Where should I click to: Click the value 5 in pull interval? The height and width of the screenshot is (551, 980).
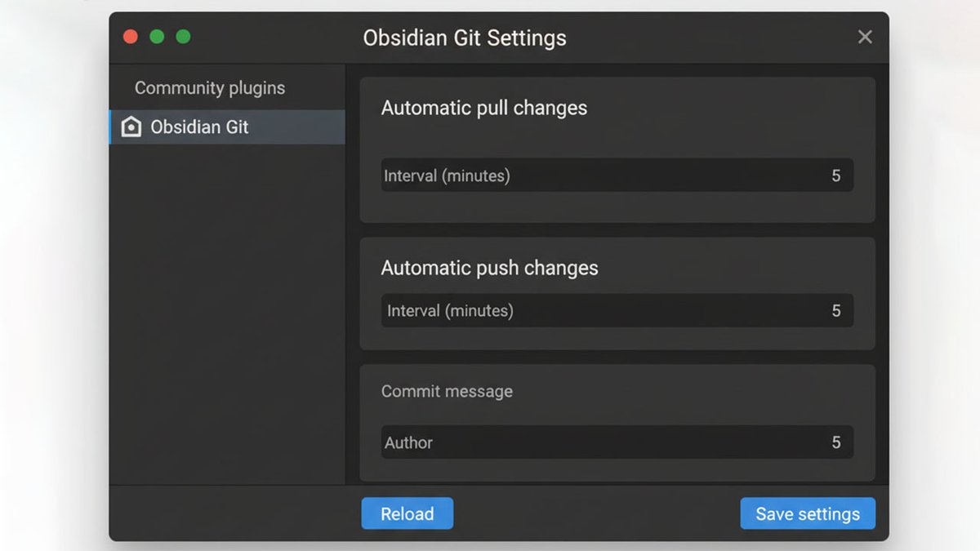coord(835,176)
